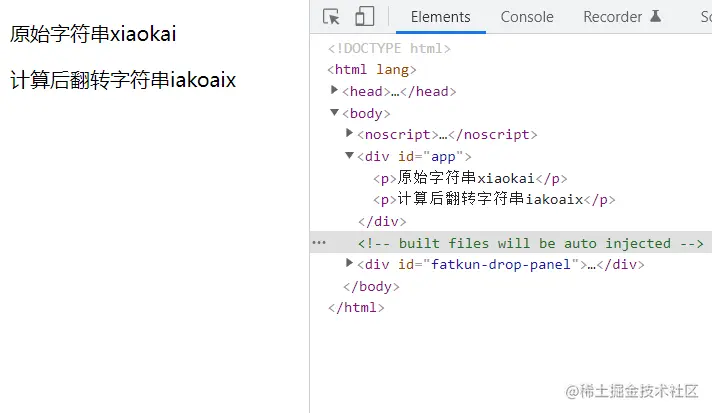Select the DOCTYPE html line
712x413 pixels.
[x=389, y=48]
